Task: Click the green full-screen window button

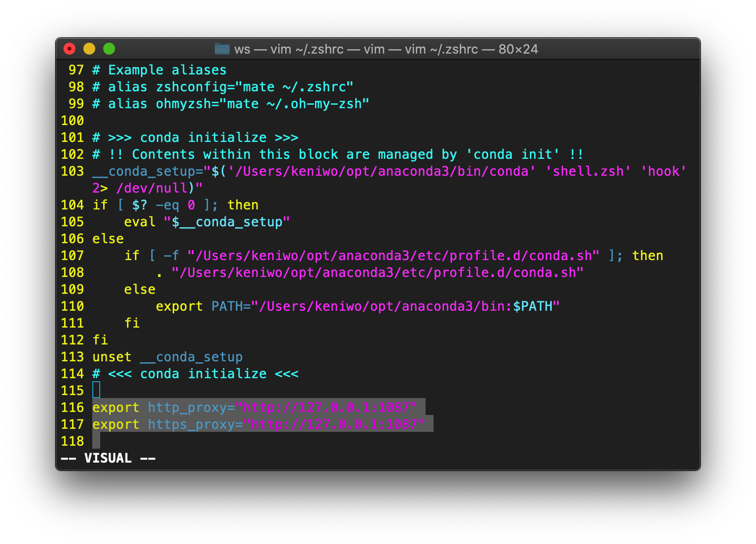Action: tap(109, 49)
